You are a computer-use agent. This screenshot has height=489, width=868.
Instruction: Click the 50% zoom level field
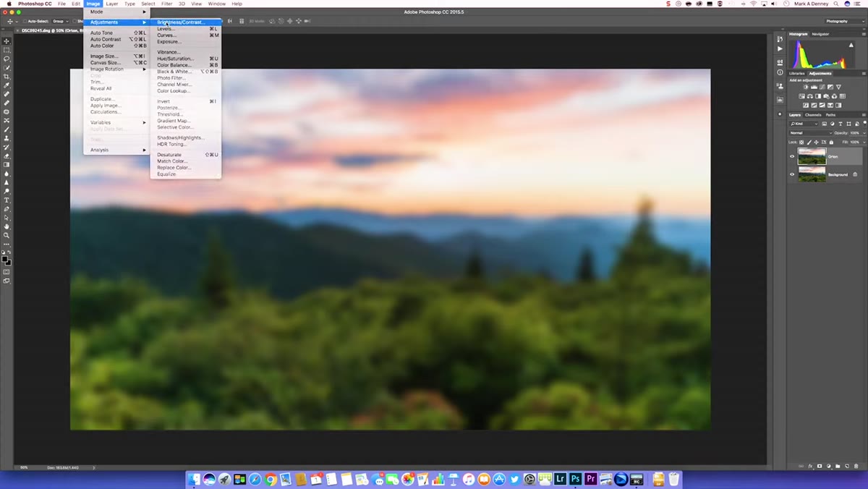click(x=24, y=468)
